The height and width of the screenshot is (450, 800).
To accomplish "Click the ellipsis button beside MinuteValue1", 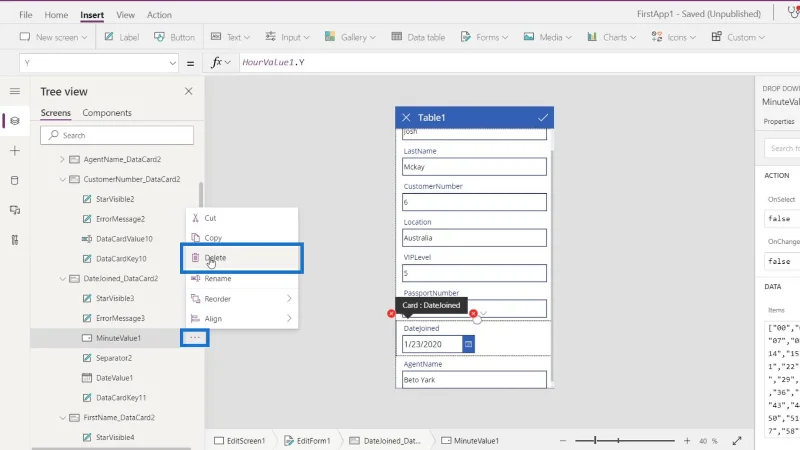I will pyautogui.click(x=195, y=338).
